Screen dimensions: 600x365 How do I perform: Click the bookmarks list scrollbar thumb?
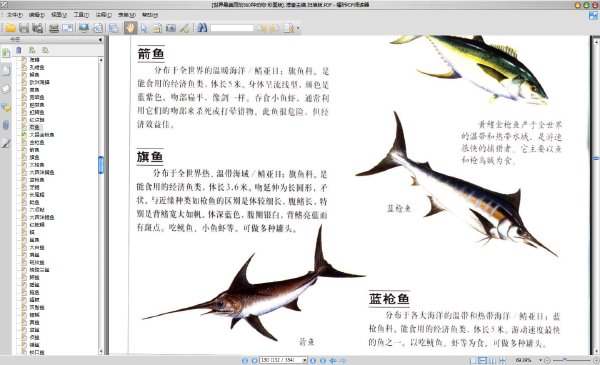(101, 165)
